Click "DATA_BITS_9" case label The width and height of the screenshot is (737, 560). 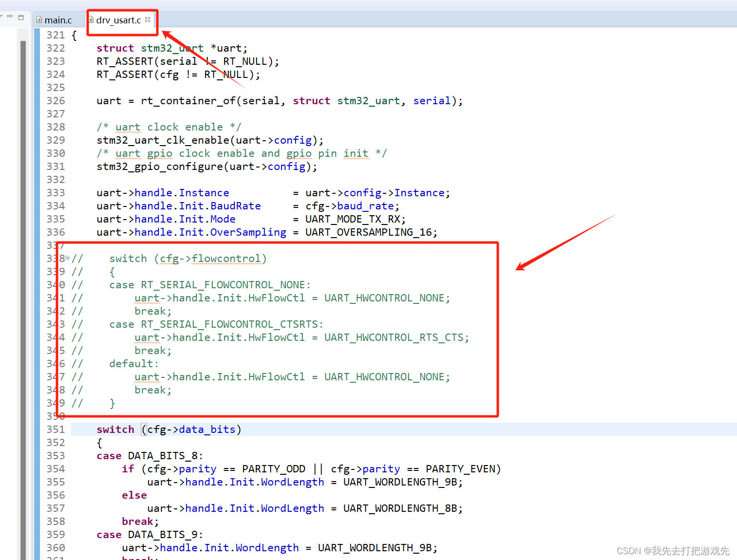pyautogui.click(x=163, y=535)
